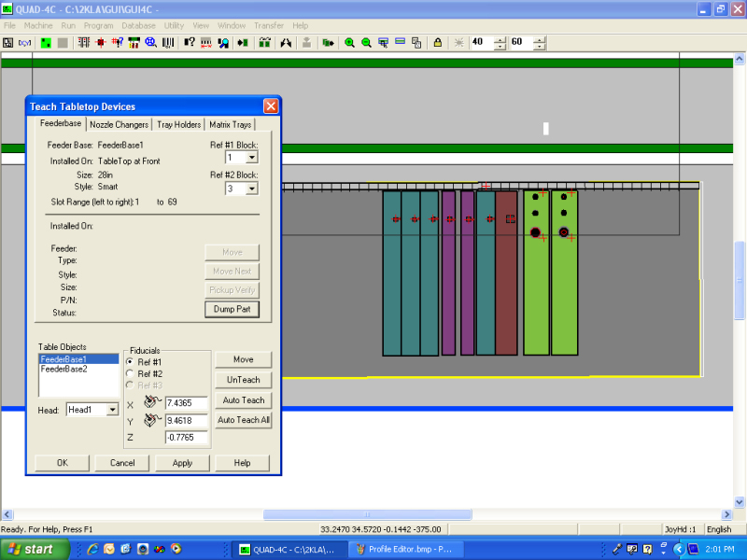
Task: Click the horizontal scrollbar thumb
Action: [367, 514]
